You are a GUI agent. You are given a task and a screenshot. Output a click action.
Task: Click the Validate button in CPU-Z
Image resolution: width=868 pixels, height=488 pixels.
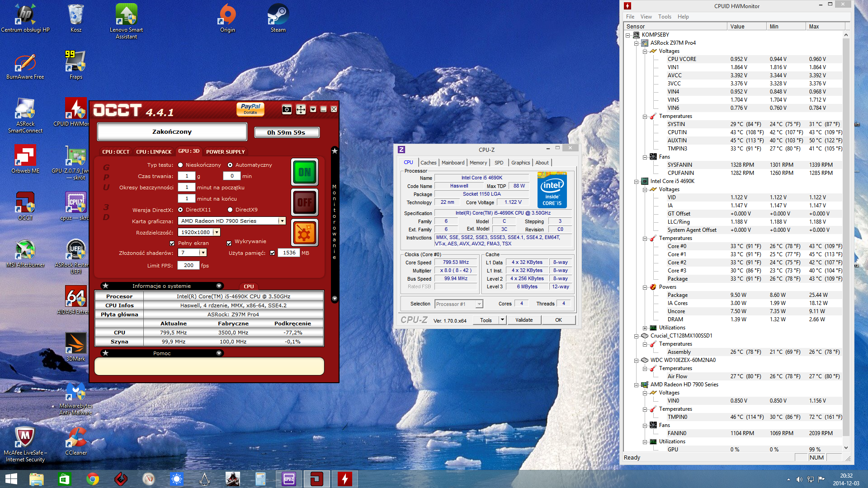click(x=524, y=320)
